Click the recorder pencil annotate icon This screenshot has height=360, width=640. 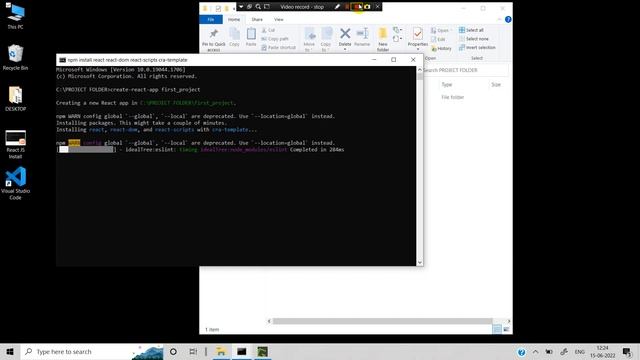(x=337, y=7)
